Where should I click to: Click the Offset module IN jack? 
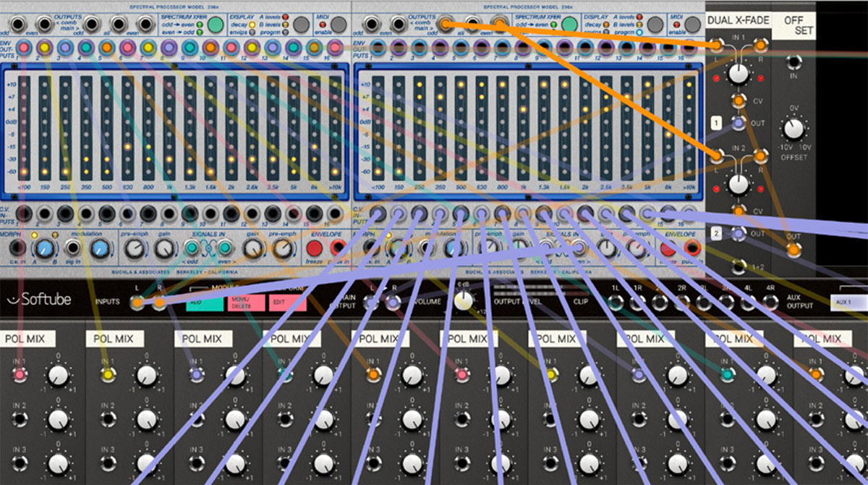pos(794,62)
